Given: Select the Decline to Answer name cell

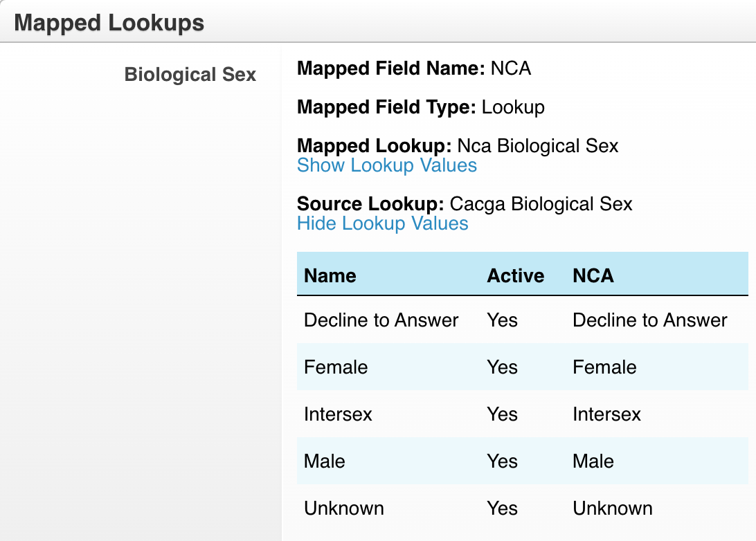Looking at the screenshot, I should [381, 320].
